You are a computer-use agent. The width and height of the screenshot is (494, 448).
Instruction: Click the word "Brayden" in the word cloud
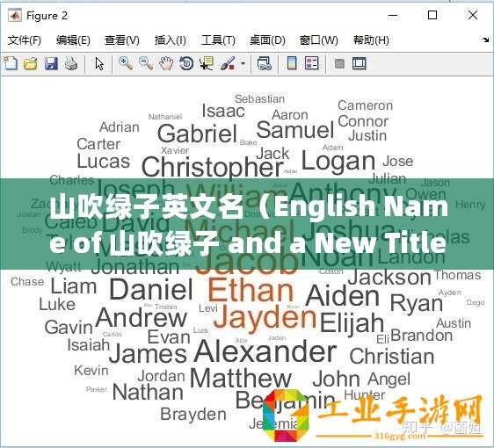pyautogui.click(x=193, y=415)
